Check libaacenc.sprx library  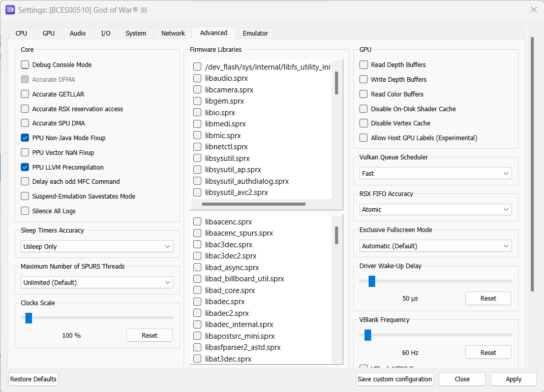click(197, 222)
